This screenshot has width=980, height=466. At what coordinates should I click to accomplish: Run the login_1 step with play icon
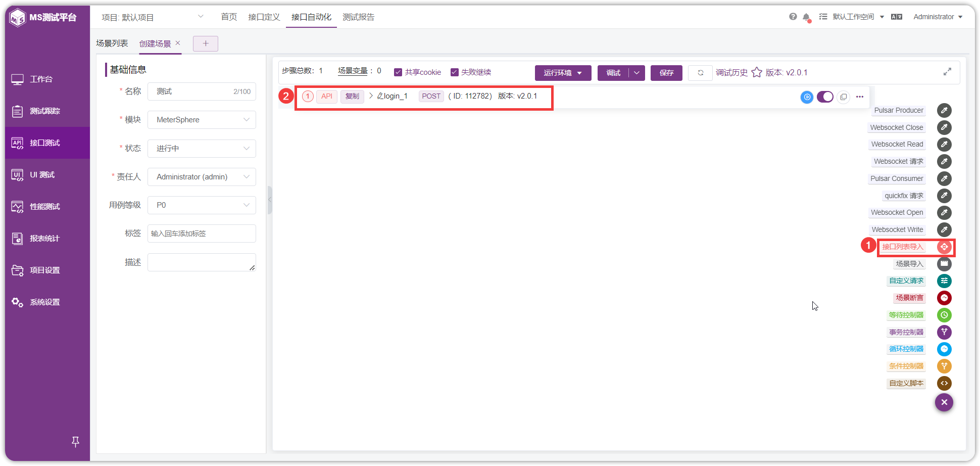pos(807,97)
